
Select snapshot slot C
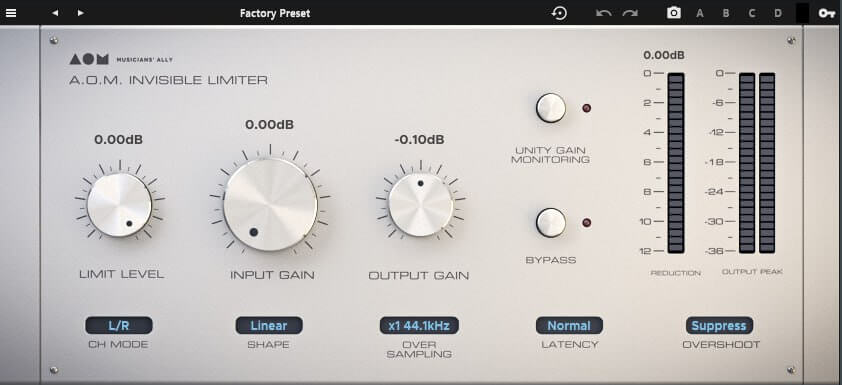752,13
